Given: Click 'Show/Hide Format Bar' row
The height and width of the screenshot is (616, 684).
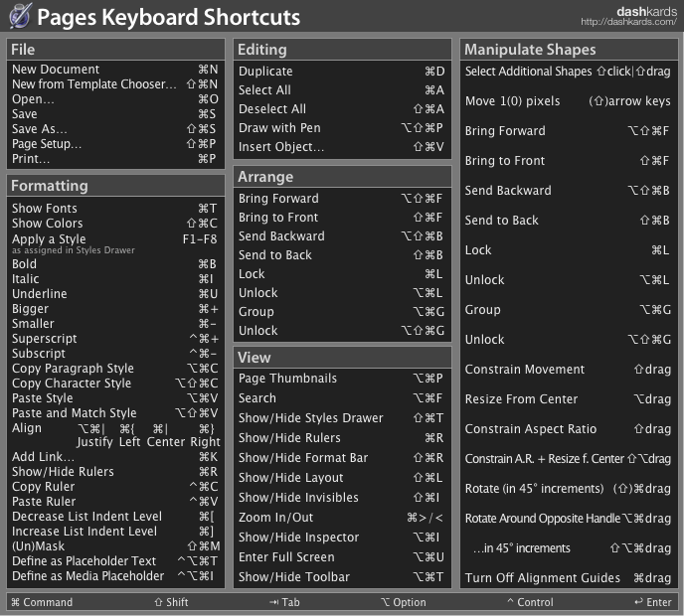Looking at the screenshot, I should point(342,458).
